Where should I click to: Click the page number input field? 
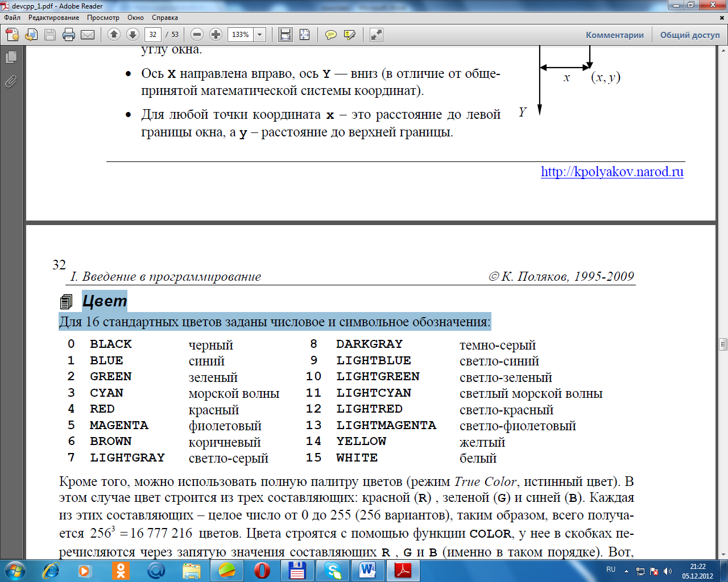coord(152,35)
